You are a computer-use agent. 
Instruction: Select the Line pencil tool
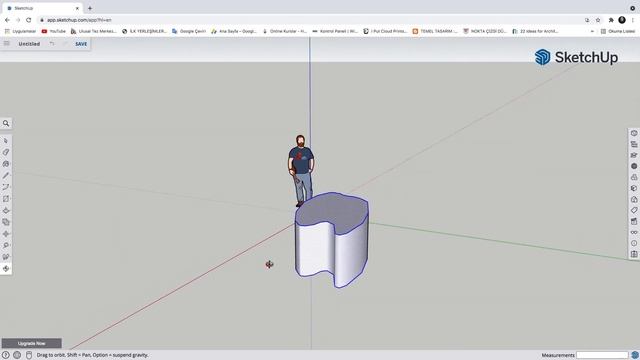[6, 176]
